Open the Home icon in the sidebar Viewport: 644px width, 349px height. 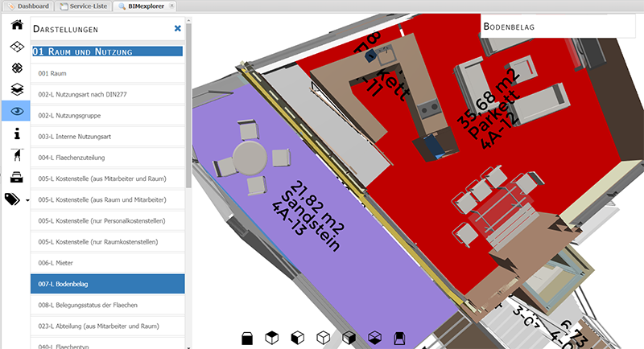pos(17,25)
